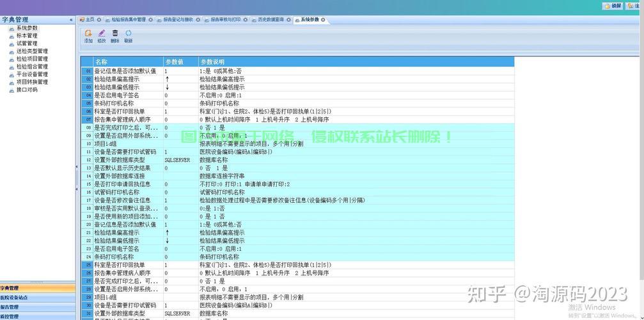Close the 主页 tab

98,19
